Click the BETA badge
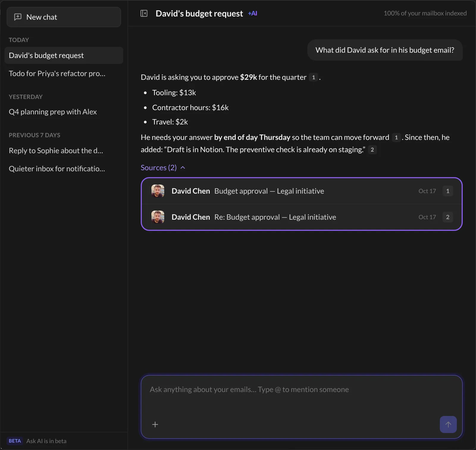This screenshot has height=450, width=476. pyautogui.click(x=15, y=441)
